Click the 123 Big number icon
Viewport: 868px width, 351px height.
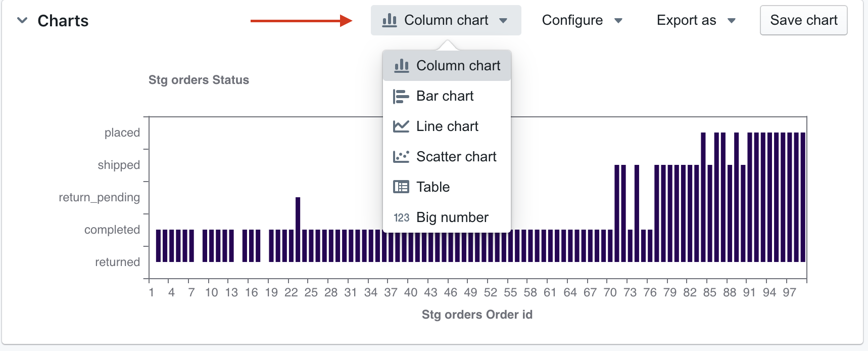click(x=401, y=217)
